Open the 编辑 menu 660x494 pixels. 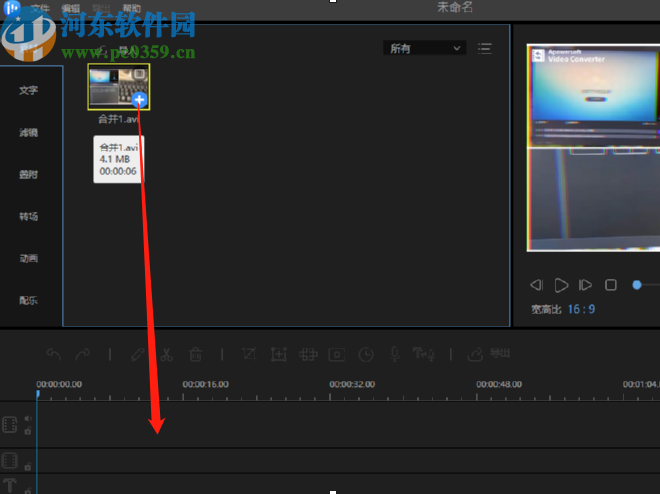pyautogui.click(x=70, y=8)
